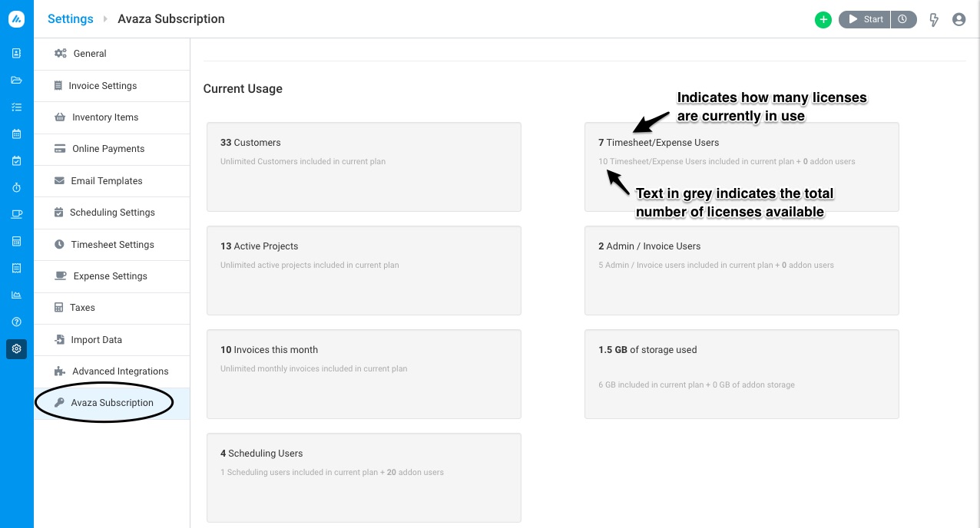Click the "33 Customers" usage text
The height and width of the screenshot is (528, 980).
[250, 143]
